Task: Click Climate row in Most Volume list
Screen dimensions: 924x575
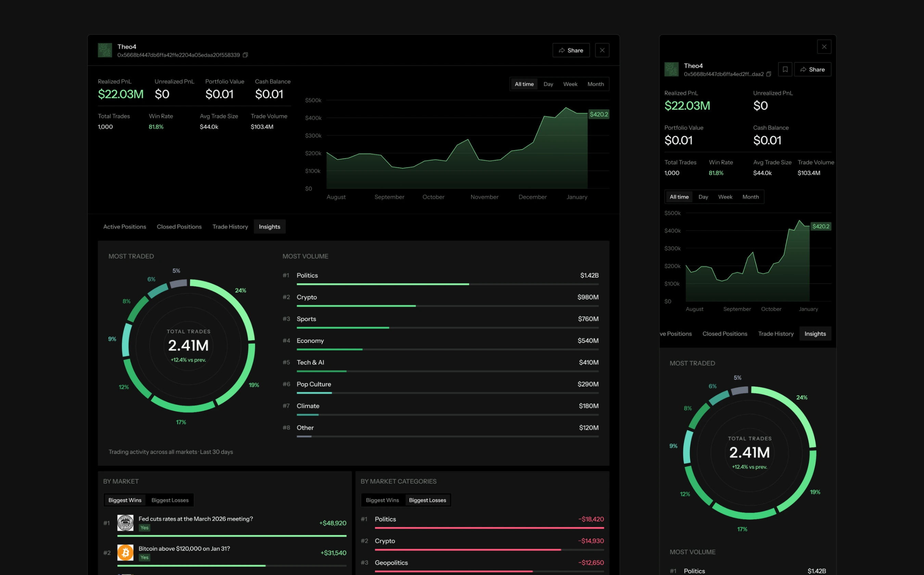Action: 441,408
